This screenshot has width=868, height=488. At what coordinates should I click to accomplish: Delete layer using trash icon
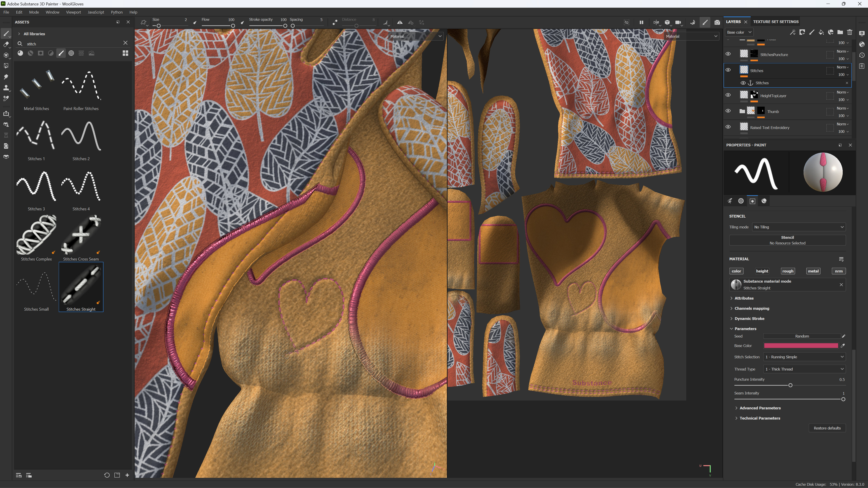pyautogui.click(x=849, y=32)
